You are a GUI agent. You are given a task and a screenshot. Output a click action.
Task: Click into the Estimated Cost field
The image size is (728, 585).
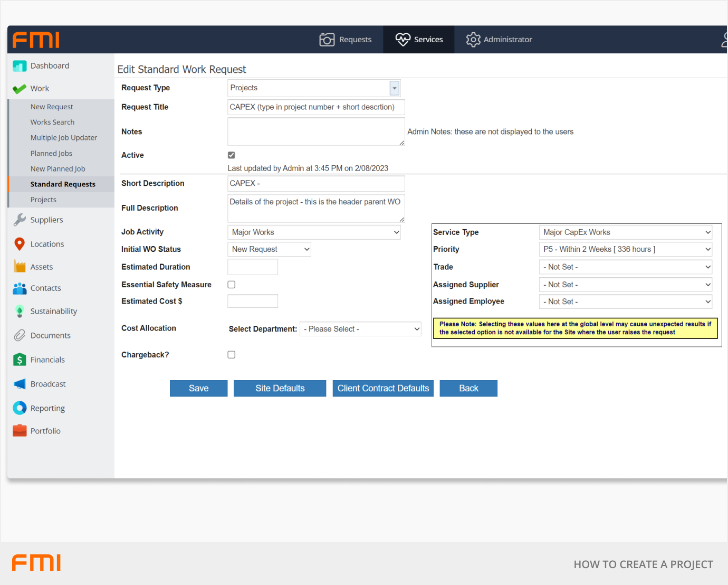click(x=253, y=301)
